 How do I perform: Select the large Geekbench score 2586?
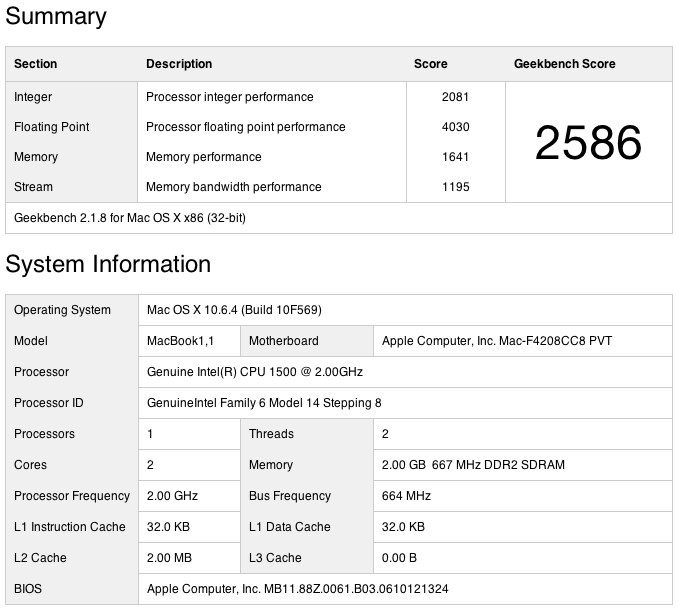[588, 142]
